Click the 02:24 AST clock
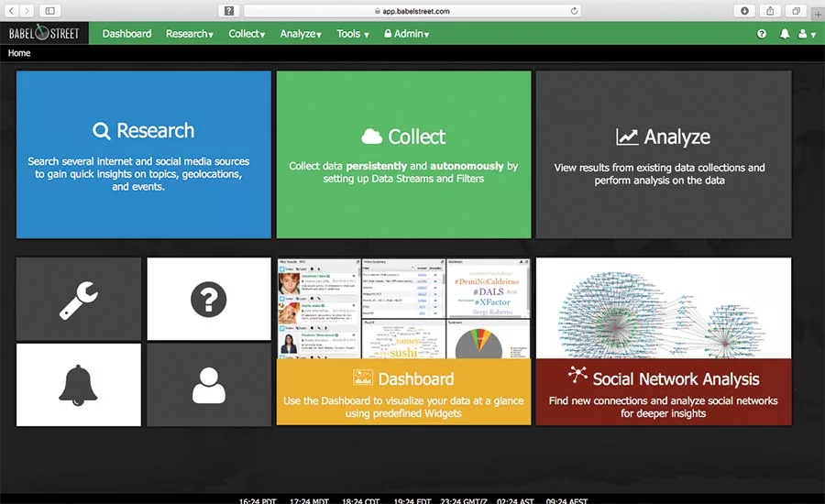Screen dimensions: 825x504 (x=515, y=500)
